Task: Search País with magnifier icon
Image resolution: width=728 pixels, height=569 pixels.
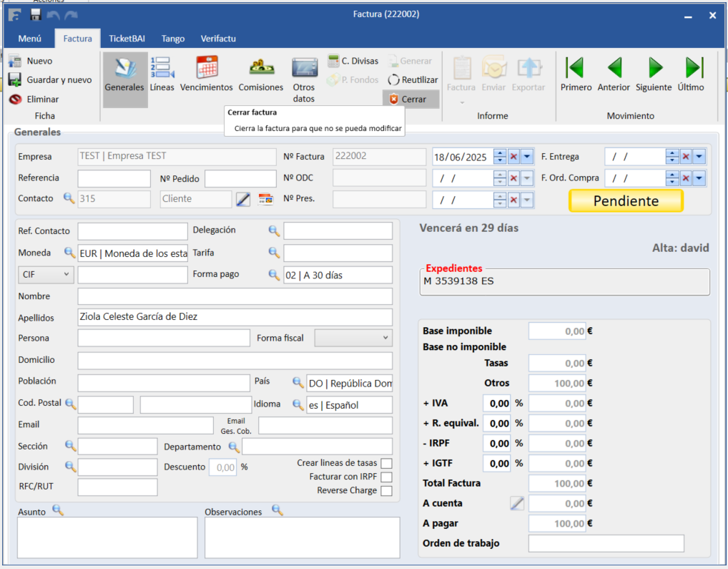Action: coord(297,382)
